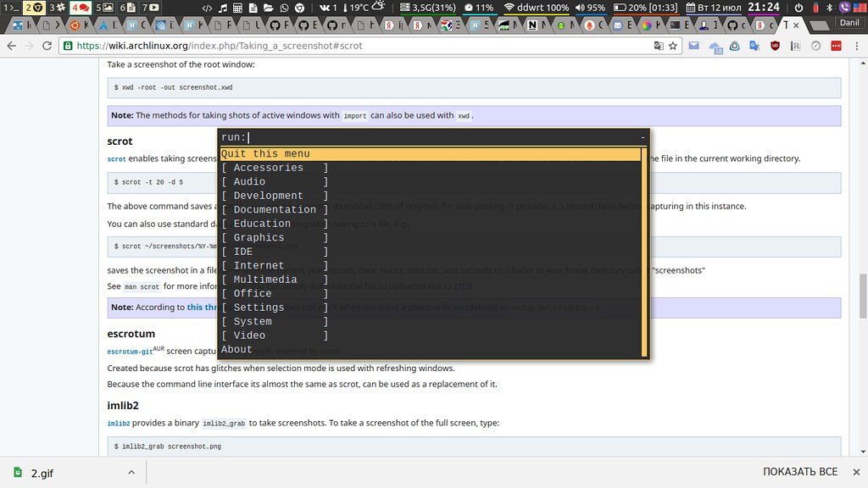Click the translate page icon in address bar
The width and height of the screenshot is (868, 488).
click(659, 46)
